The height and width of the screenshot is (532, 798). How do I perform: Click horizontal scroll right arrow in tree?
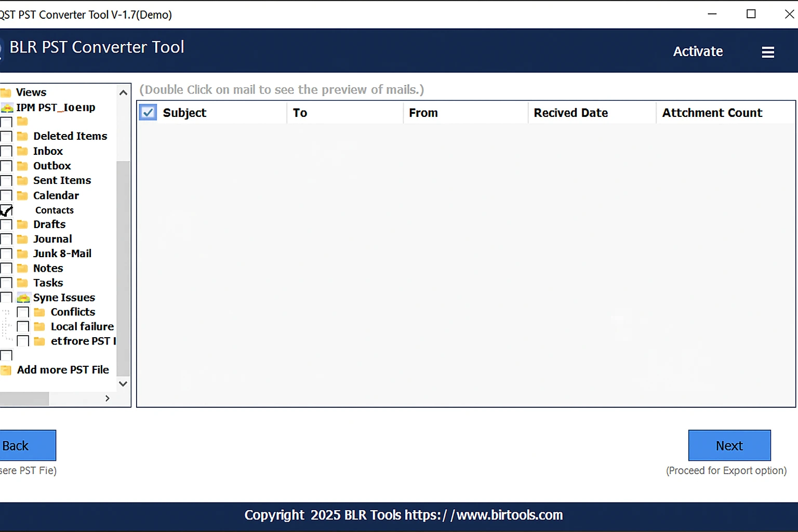pyautogui.click(x=108, y=398)
